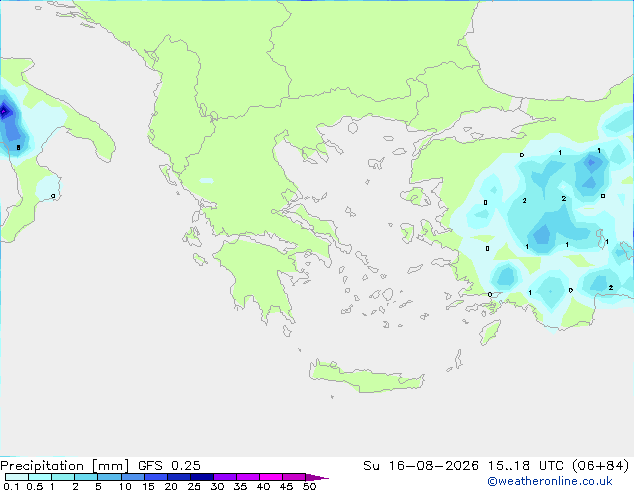
Task: Click the '0.1' legend scale label
Action: (x=11, y=486)
